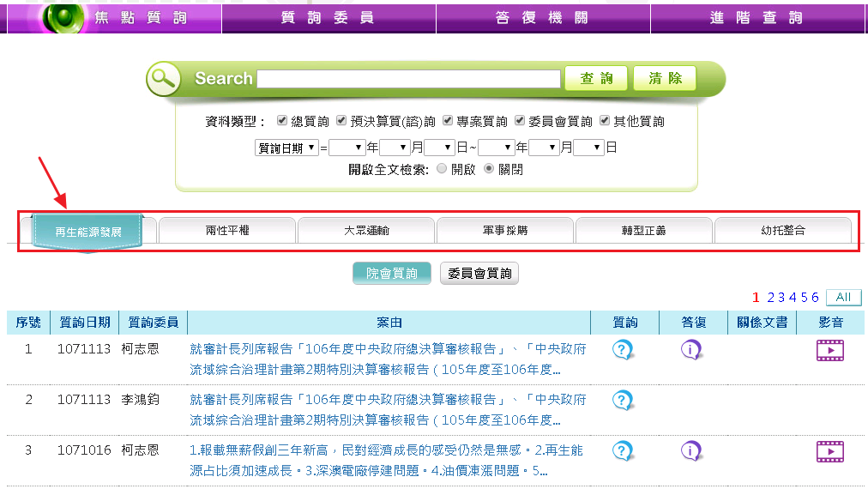Click the magnifying glass search icon
Viewport: 868px width, 489px height.
click(x=163, y=79)
